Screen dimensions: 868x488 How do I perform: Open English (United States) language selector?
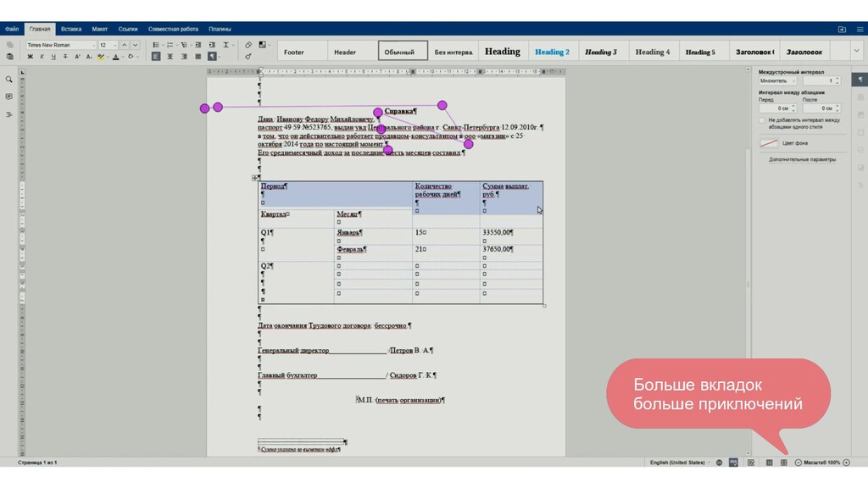point(680,463)
